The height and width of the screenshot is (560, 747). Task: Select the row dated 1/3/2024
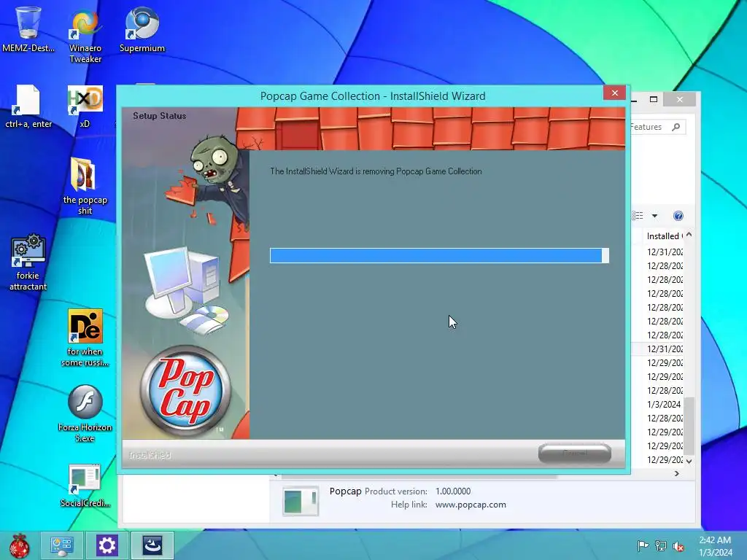[657, 404]
